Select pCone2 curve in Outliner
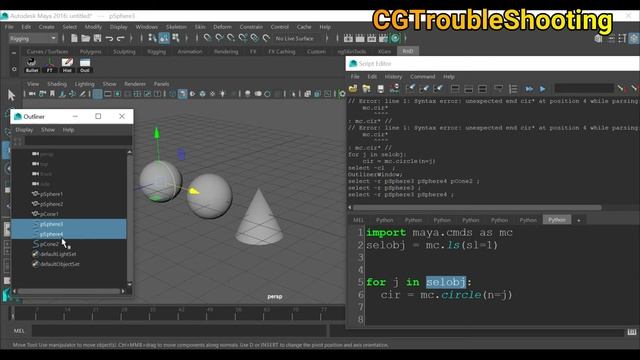The width and height of the screenshot is (640, 360). [x=49, y=244]
